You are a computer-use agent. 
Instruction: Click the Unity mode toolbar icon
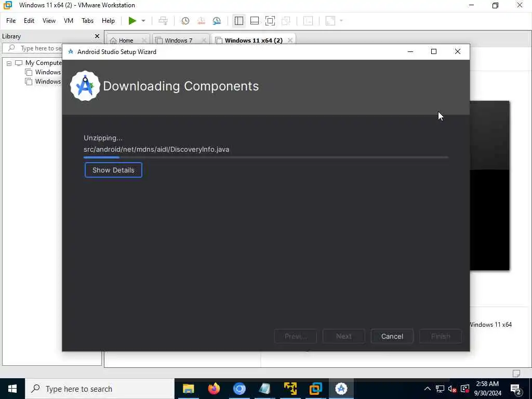tap(286, 21)
